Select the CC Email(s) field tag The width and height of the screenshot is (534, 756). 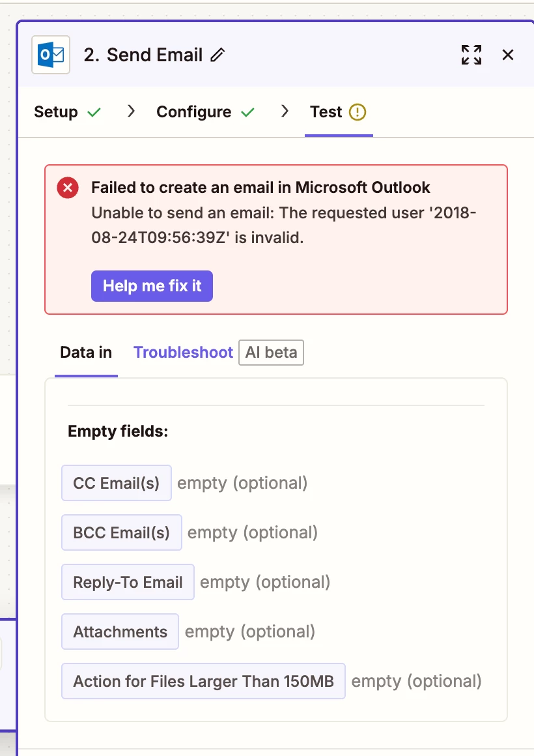(116, 483)
